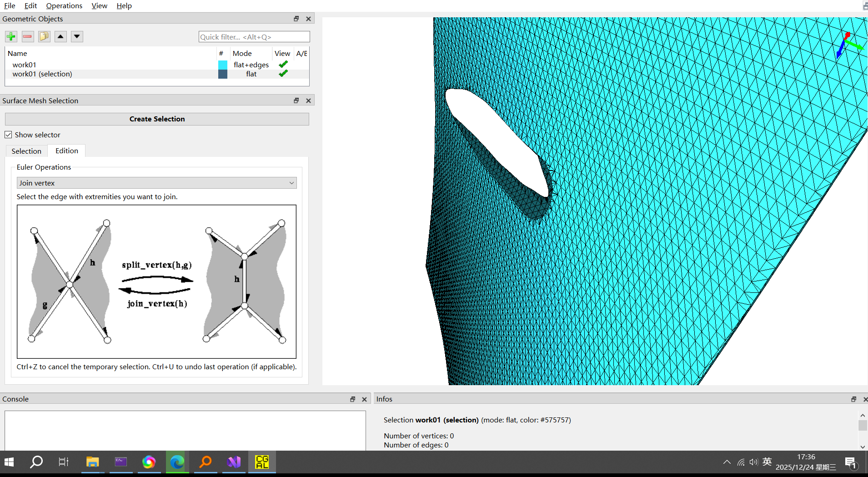This screenshot has height=477, width=868.
Task: Click the Quick filter input field
Action: (254, 37)
